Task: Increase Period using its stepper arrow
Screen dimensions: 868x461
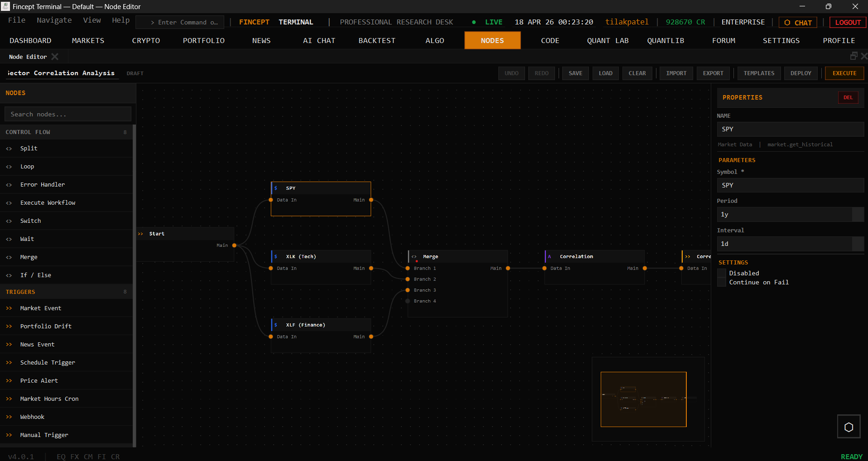Action: pyautogui.click(x=858, y=214)
